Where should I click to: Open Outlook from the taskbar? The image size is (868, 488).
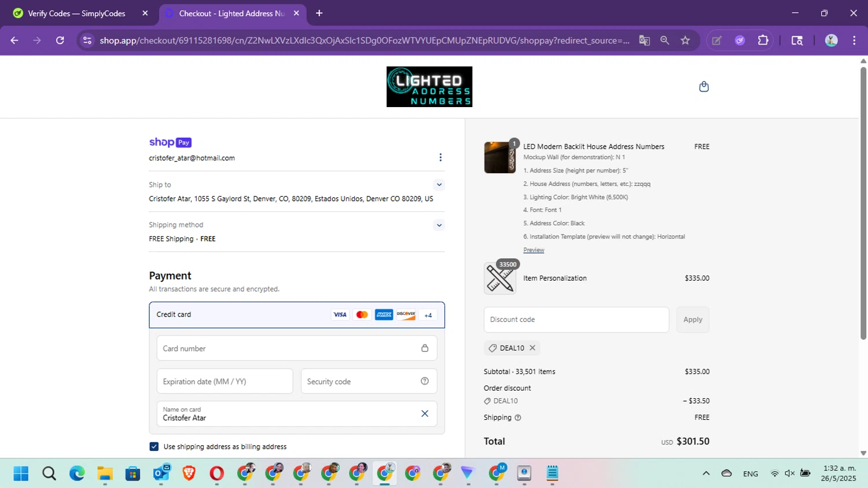click(161, 474)
